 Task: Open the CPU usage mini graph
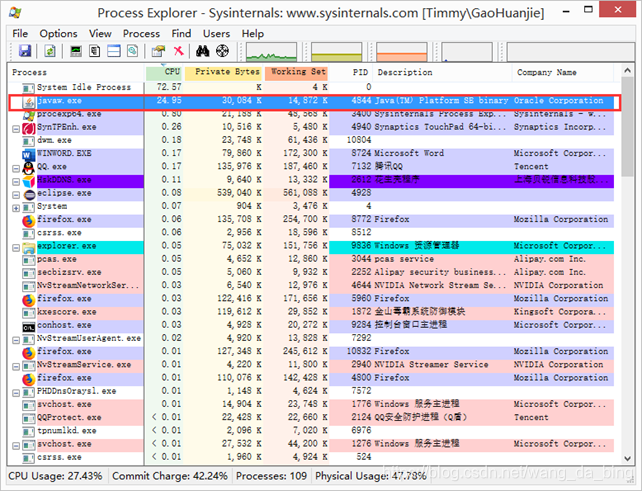coord(271,52)
